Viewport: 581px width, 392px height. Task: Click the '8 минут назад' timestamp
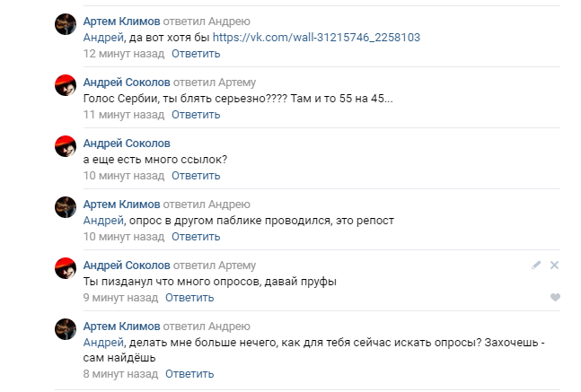tap(117, 373)
